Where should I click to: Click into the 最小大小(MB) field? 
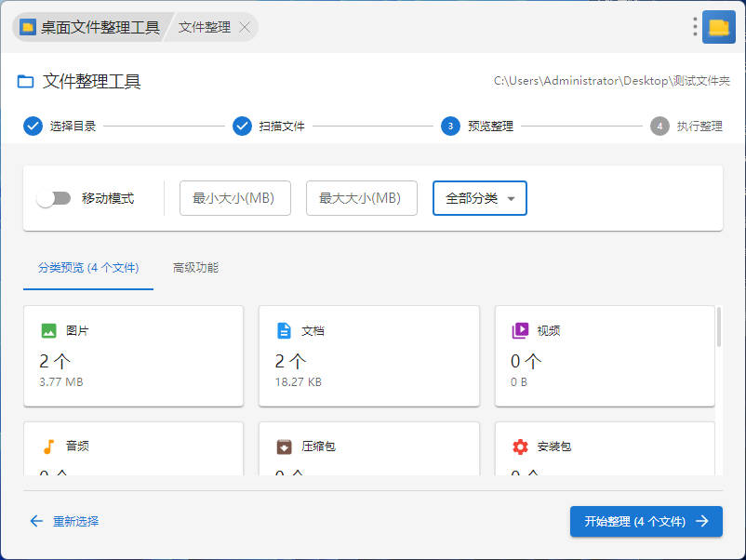[234, 198]
